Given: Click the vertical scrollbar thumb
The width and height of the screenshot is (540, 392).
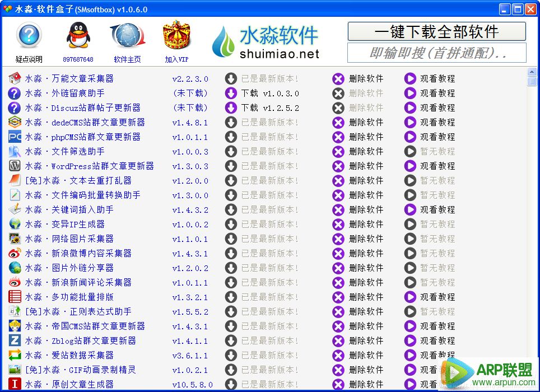Looking at the screenshot, I should click(x=532, y=81).
